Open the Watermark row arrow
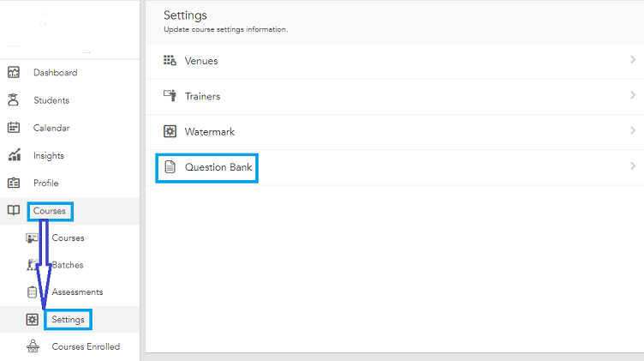 (x=633, y=130)
